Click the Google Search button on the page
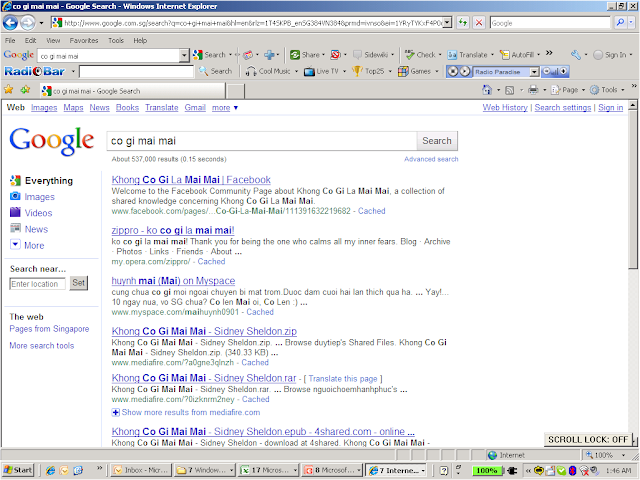This screenshot has height=480, width=640. pyautogui.click(x=437, y=141)
